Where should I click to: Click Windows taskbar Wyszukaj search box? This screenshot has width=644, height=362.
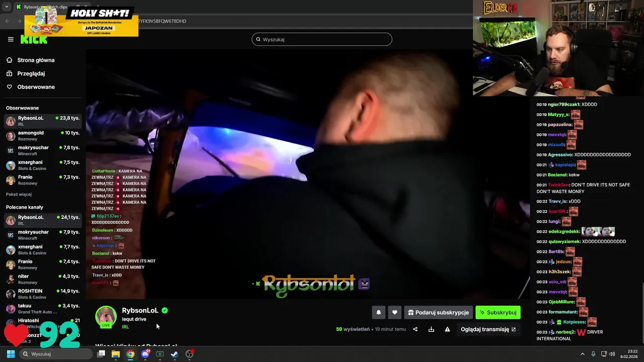(x=55, y=354)
